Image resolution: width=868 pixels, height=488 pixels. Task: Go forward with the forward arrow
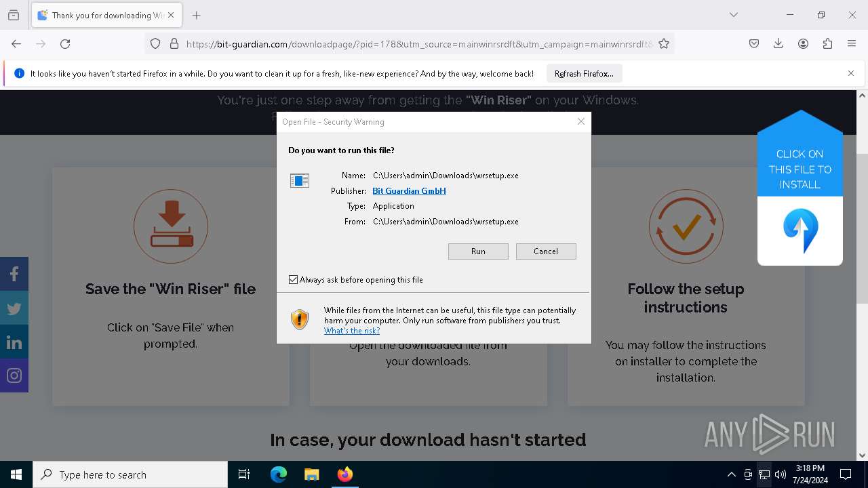[x=41, y=43]
